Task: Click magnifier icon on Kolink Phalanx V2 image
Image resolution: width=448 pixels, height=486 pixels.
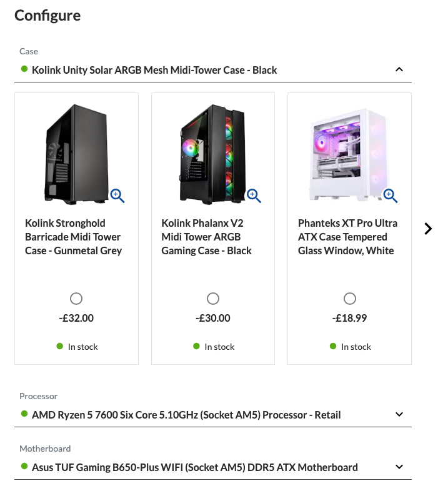Action: click(254, 196)
